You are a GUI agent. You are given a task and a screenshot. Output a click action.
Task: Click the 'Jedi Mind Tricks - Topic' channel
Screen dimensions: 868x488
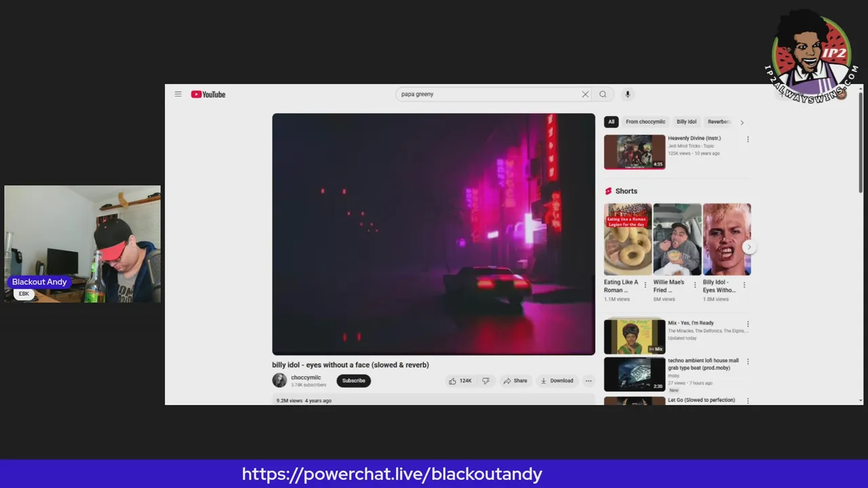(690, 146)
